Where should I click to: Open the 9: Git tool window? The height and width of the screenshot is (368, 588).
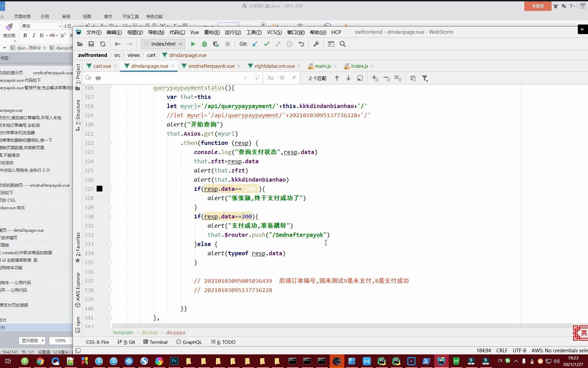pos(126,342)
